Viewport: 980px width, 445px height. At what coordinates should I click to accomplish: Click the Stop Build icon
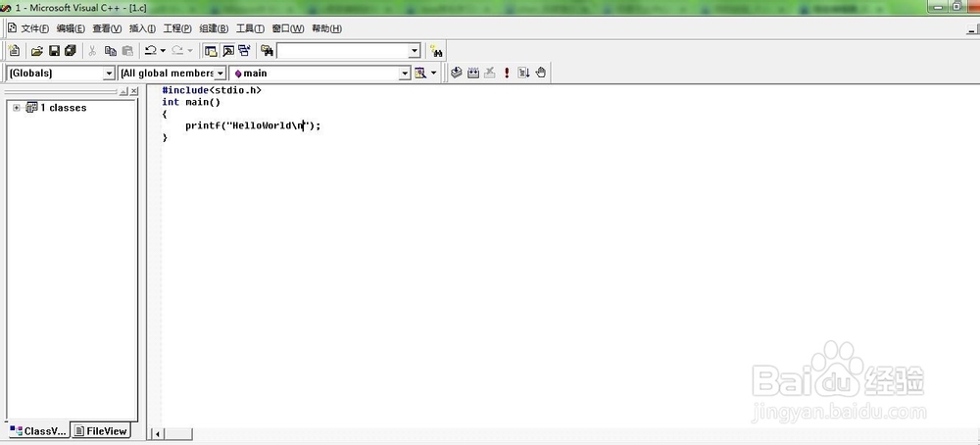490,74
